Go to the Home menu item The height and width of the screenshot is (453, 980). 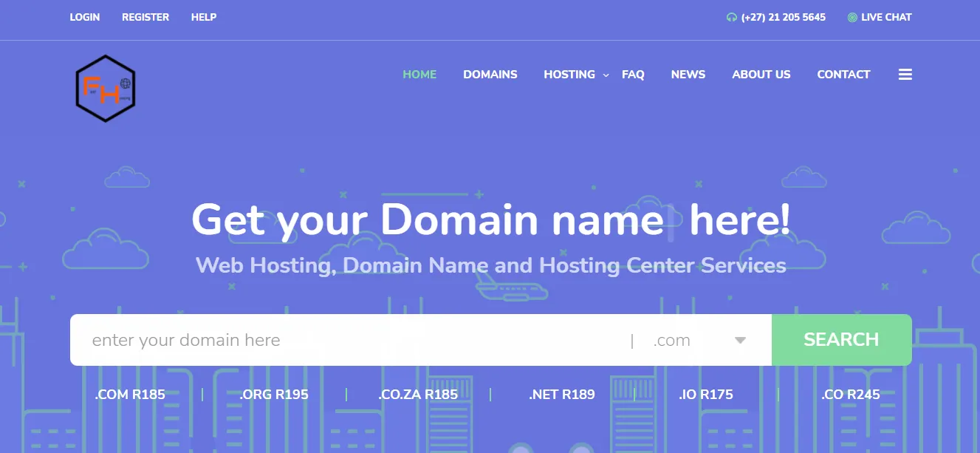coord(419,75)
